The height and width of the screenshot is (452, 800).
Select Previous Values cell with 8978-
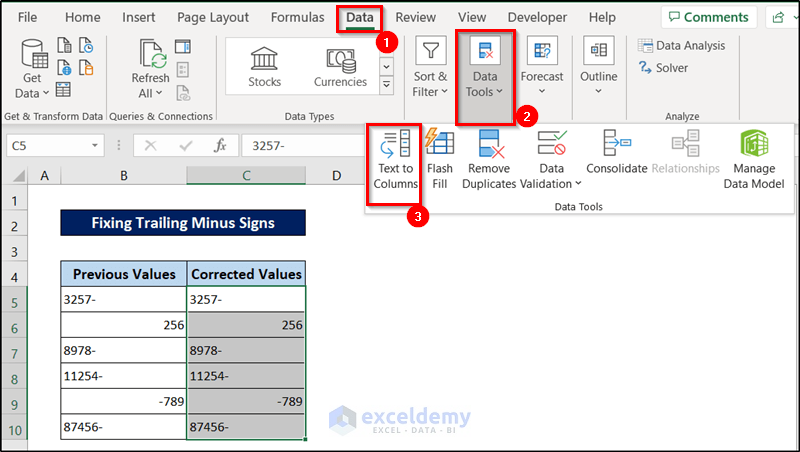coord(124,350)
